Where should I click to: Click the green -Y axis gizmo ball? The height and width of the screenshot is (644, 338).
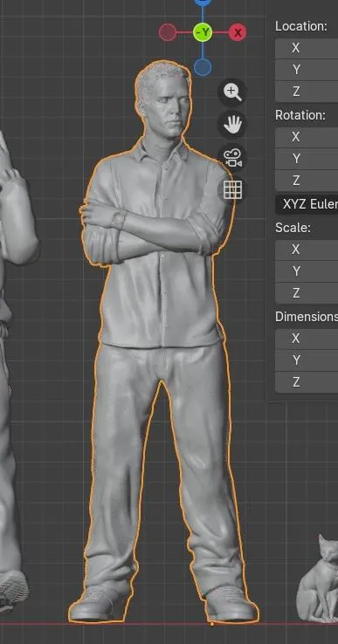(x=203, y=32)
